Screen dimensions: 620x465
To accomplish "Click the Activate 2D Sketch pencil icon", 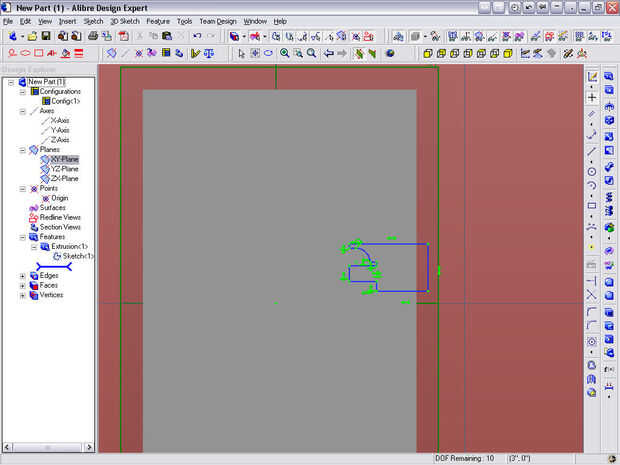I will click(592, 77).
